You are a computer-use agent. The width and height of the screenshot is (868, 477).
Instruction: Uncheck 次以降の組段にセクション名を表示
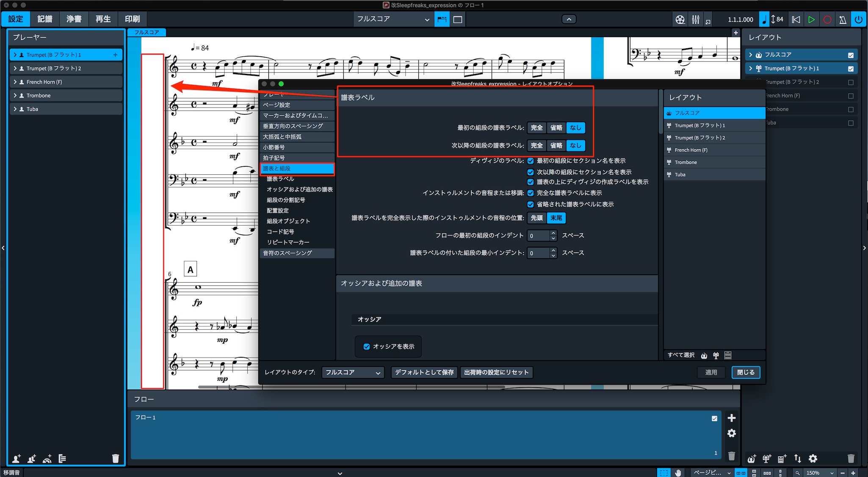[530, 172]
